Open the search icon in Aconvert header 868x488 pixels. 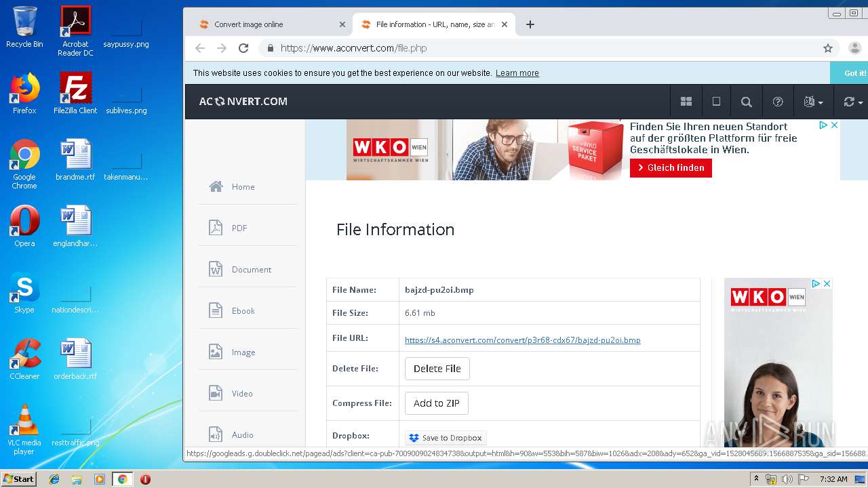click(747, 102)
